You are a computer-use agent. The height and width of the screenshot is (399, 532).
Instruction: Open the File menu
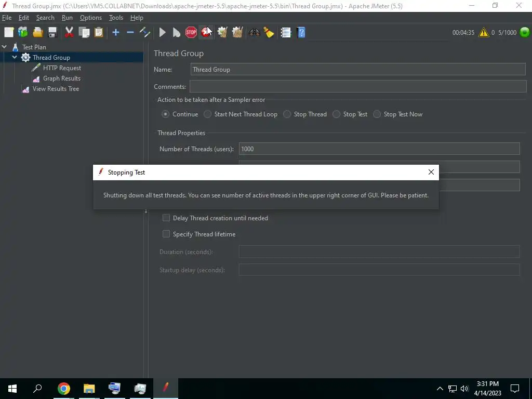(x=7, y=18)
